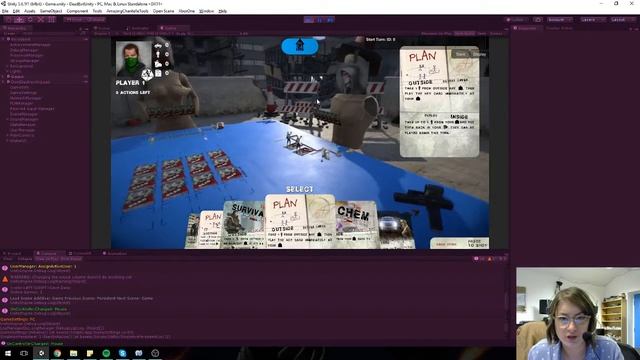Select the Rotate tool in Unity toolbar
Screen dimensions: 640x360
pos(30,19)
